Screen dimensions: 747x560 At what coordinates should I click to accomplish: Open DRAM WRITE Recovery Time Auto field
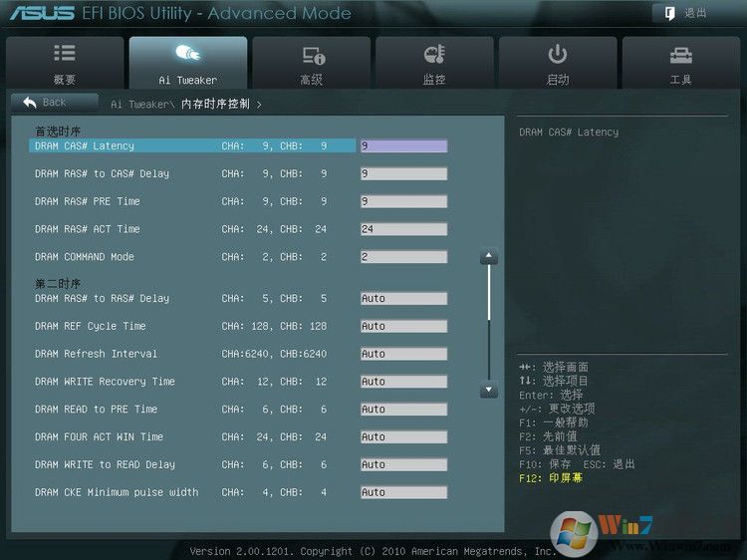click(x=403, y=382)
